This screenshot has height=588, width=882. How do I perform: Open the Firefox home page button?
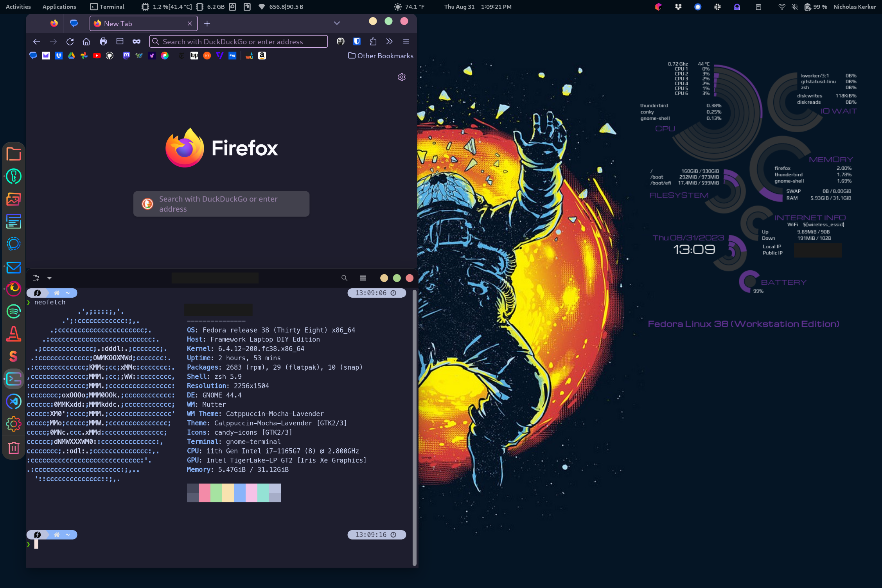coord(86,41)
